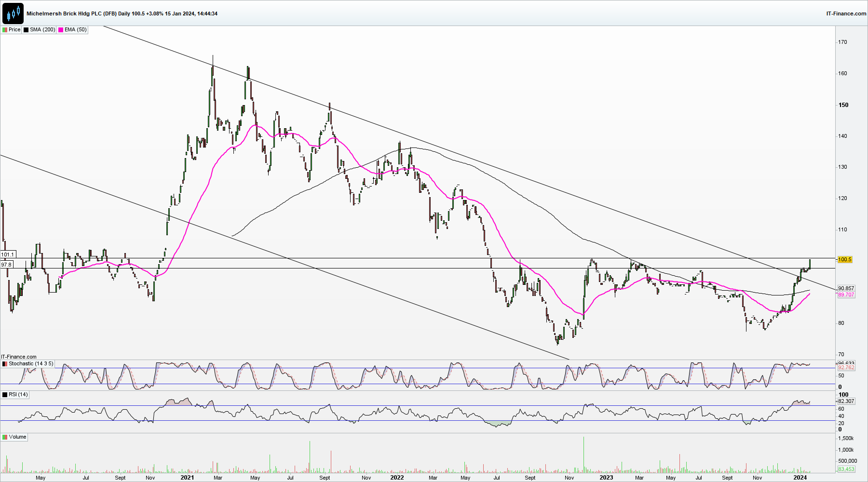Click the 160 price axis label
Viewport: 868px width, 482px height.
click(x=842, y=73)
